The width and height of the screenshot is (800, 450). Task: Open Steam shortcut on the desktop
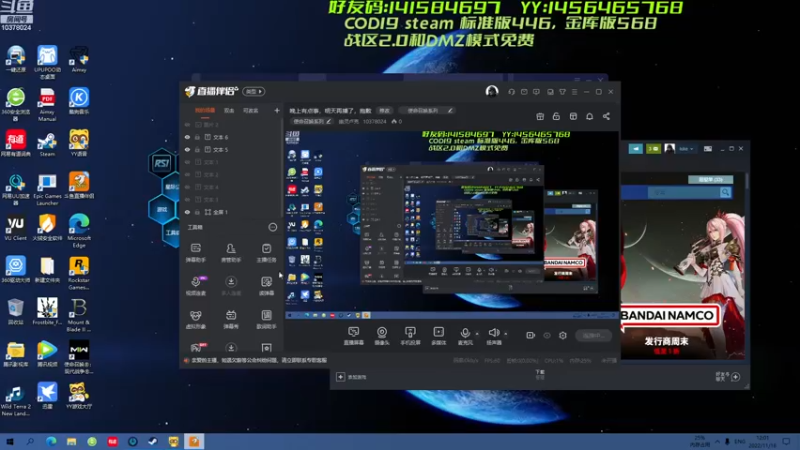[47, 144]
